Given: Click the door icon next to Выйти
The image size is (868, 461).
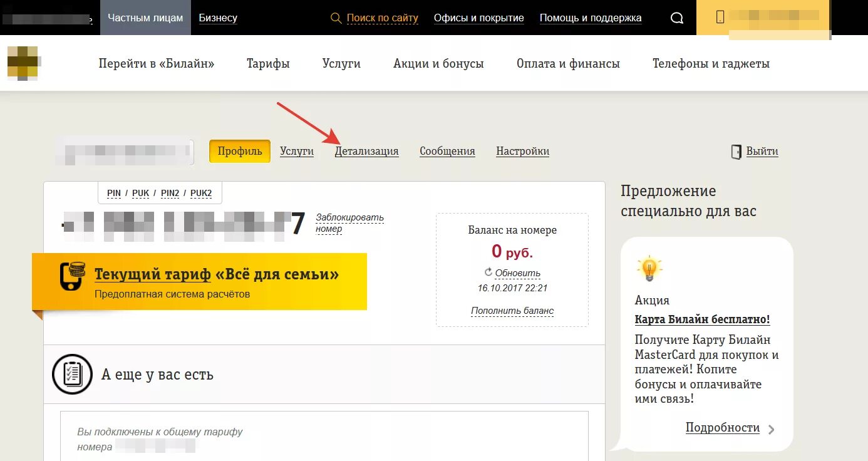Looking at the screenshot, I should tap(736, 152).
